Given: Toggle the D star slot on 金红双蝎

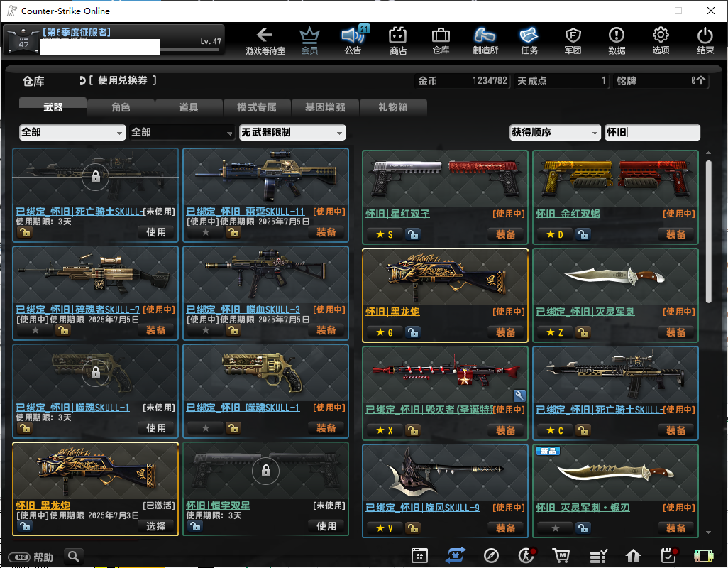Looking at the screenshot, I should pyautogui.click(x=555, y=234).
